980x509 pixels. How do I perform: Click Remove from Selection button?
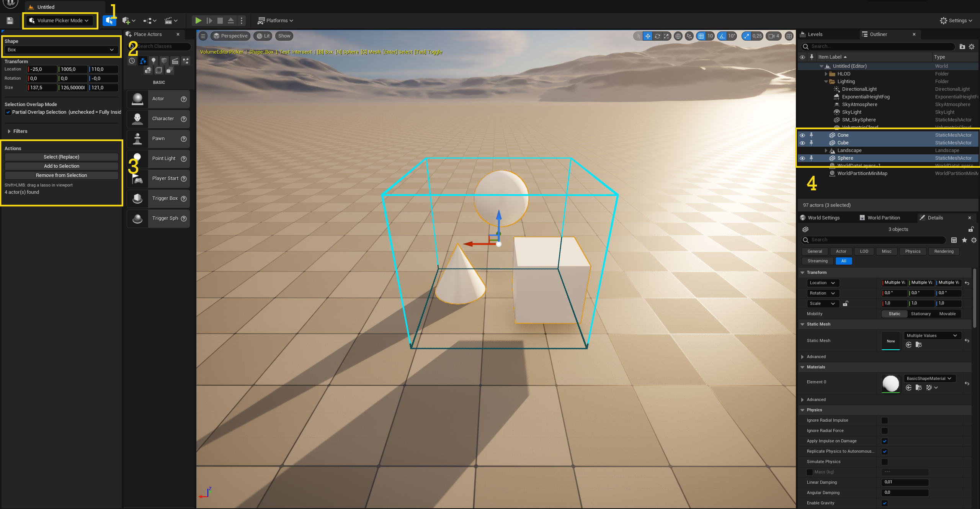point(61,175)
